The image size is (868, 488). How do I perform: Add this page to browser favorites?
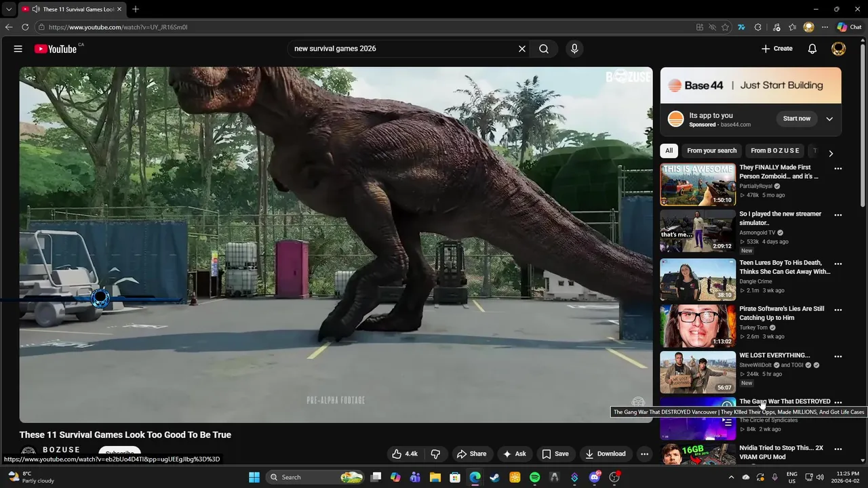point(725,27)
